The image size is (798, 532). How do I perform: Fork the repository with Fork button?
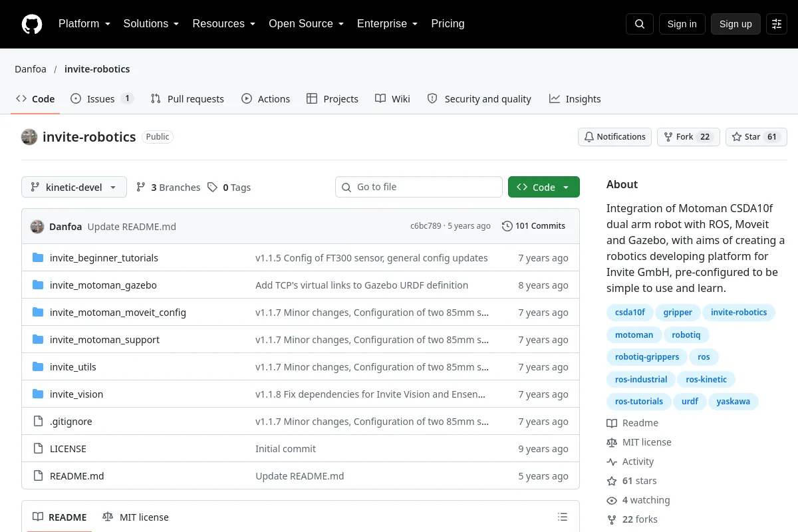(x=688, y=137)
